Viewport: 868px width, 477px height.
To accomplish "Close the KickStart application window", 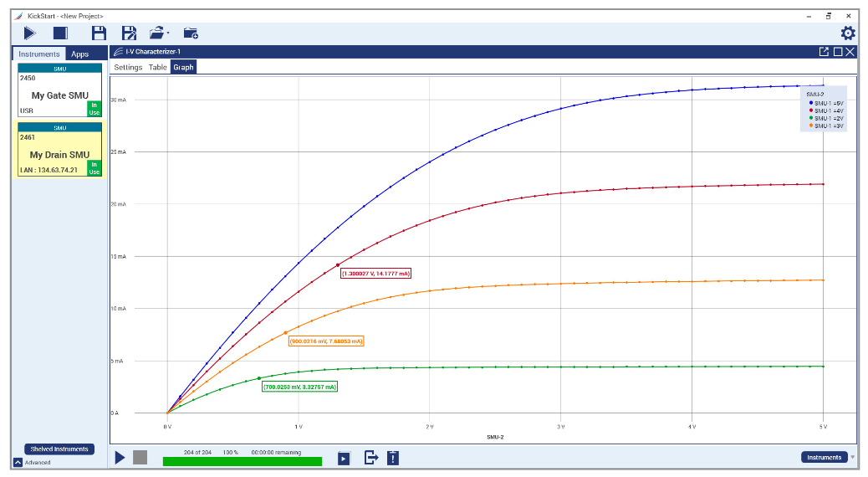I will tap(848, 16).
